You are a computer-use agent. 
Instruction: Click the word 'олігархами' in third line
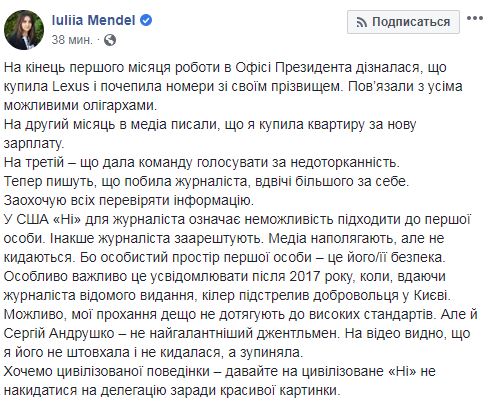point(120,106)
